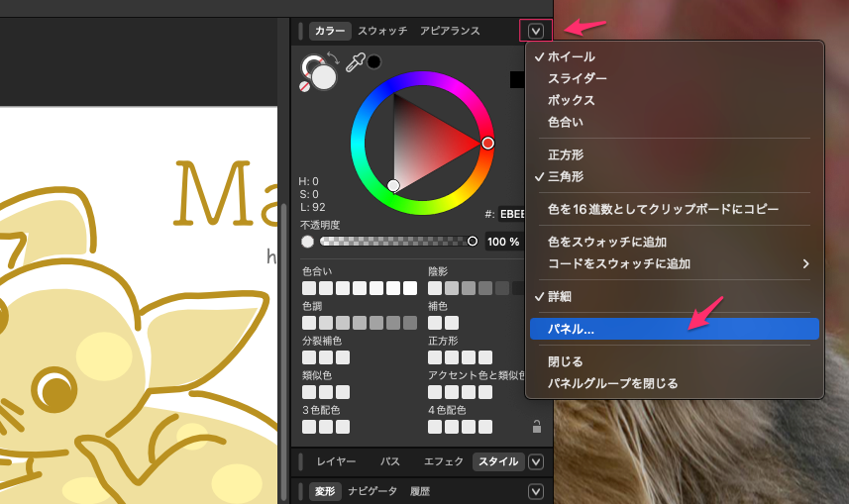Apply the black eyedropper-picked color circle
This screenshot has width=849, height=504.
[373, 62]
